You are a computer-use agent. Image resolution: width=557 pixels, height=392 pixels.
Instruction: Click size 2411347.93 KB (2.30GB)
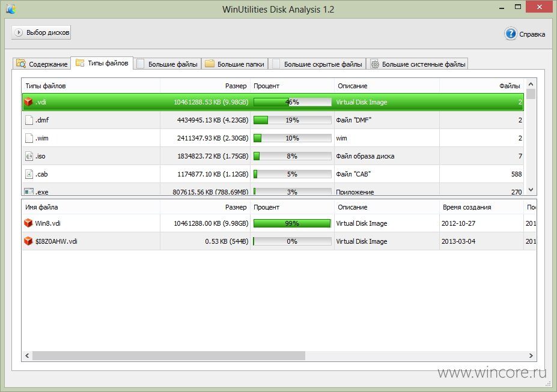(x=213, y=138)
